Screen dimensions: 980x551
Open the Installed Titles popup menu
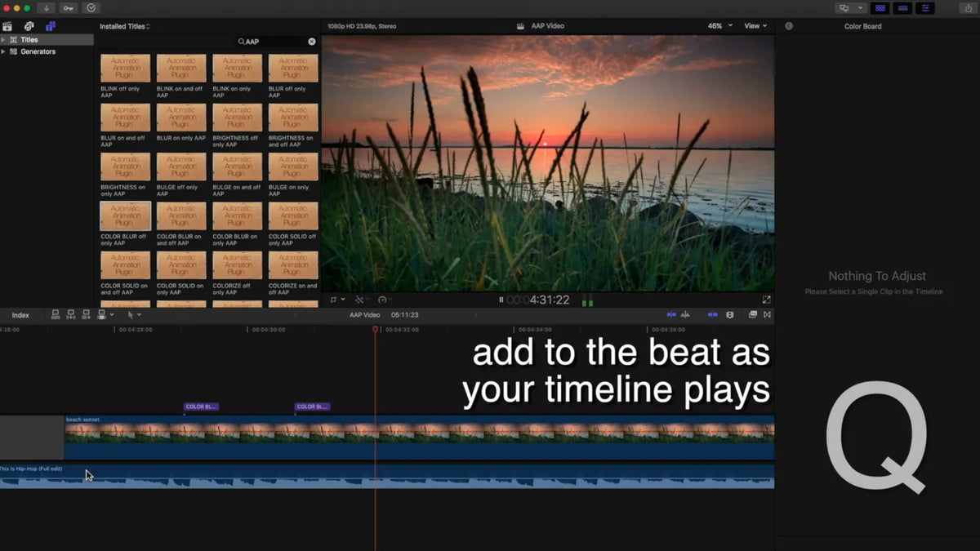point(124,26)
